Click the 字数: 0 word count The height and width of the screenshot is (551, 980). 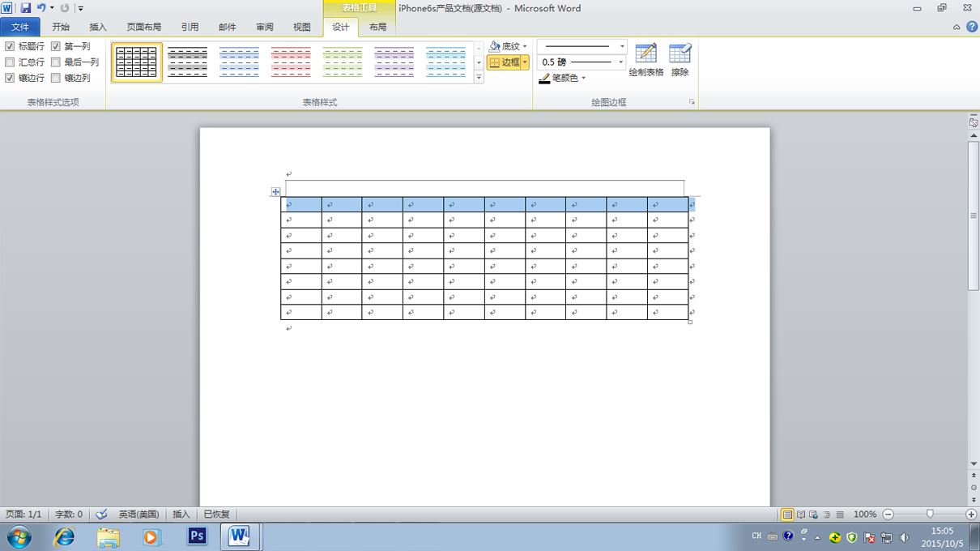coord(69,515)
